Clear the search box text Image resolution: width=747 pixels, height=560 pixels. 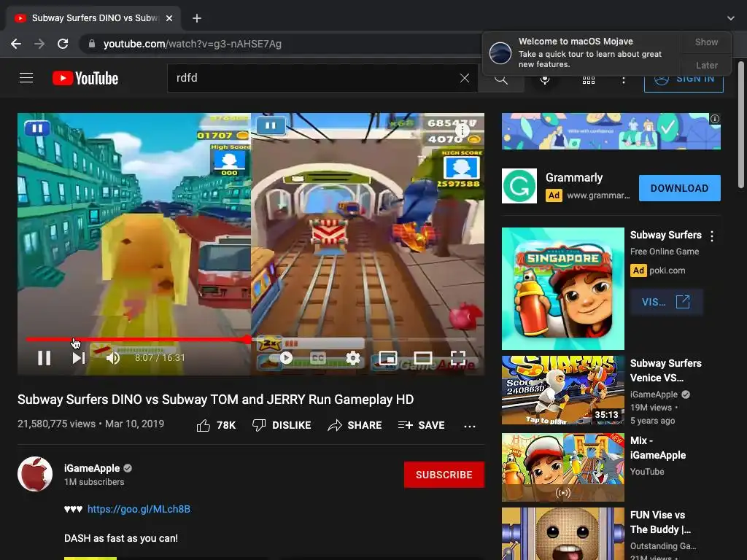click(465, 78)
